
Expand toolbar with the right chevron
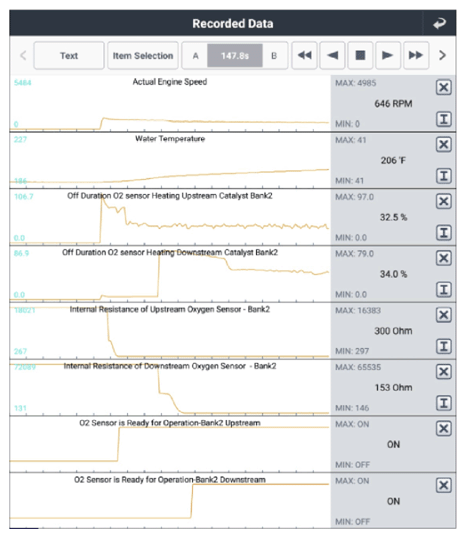[x=442, y=55]
